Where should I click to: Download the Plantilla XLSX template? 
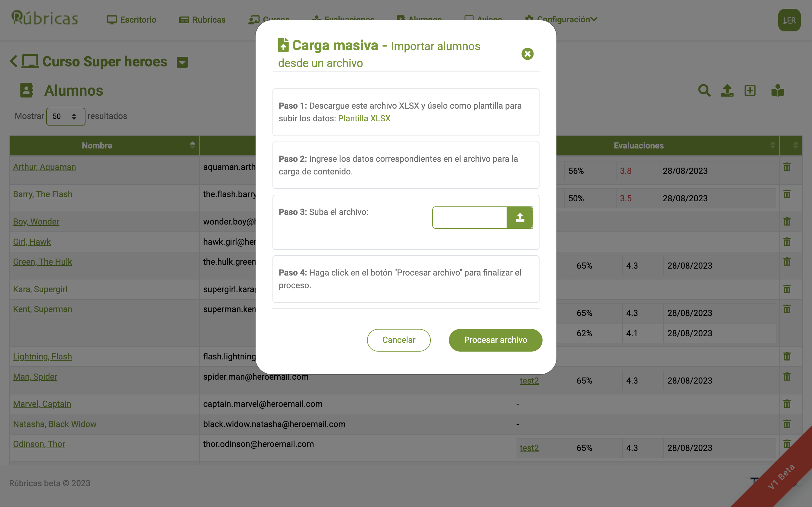point(364,118)
